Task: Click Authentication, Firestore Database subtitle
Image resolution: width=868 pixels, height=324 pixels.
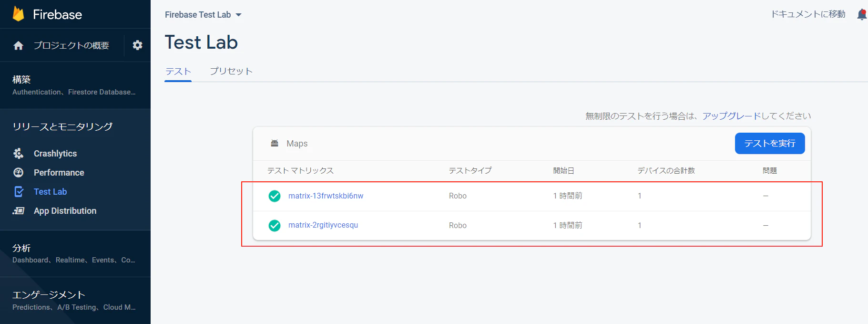Action: click(74, 92)
